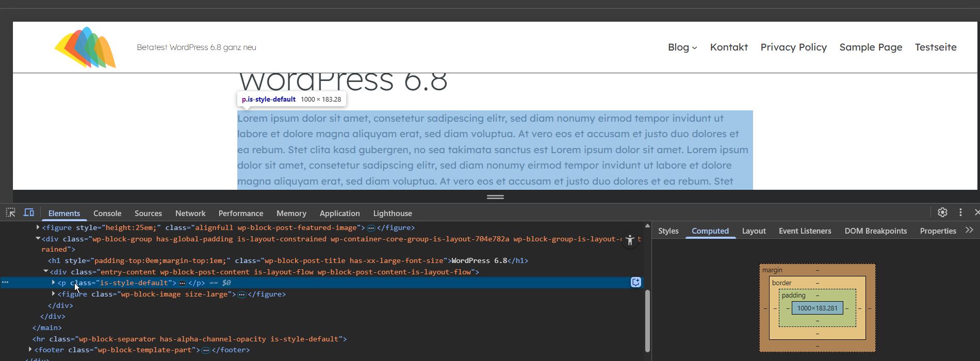Switch to the Console tab
Screen dimensions: 980x361
[x=107, y=213]
